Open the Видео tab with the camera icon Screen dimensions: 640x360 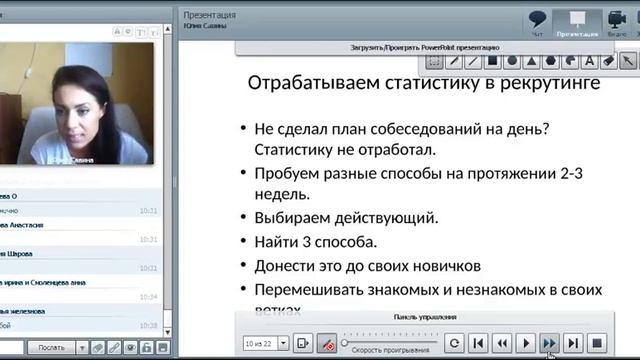tap(617, 24)
